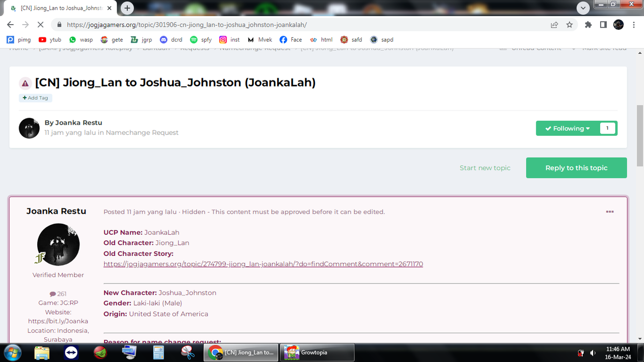Click the hidden topic warning icon
The image size is (644, 362).
click(25, 83)
